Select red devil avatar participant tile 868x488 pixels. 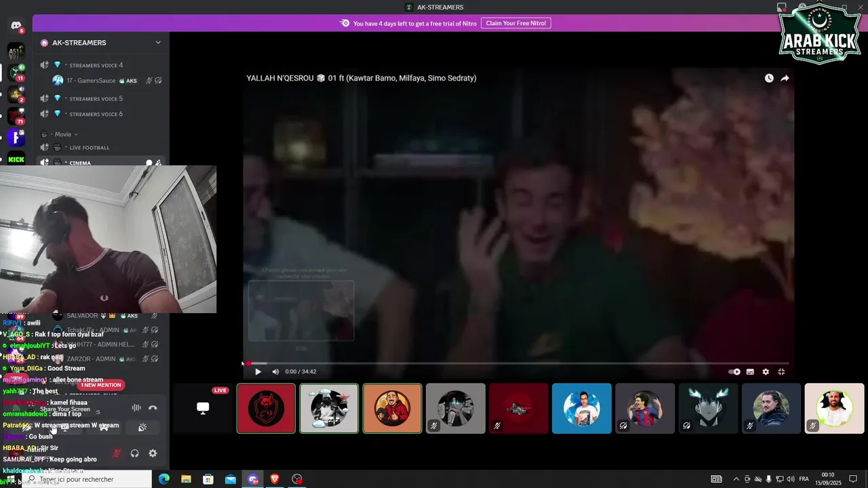(x=266, y=408)
